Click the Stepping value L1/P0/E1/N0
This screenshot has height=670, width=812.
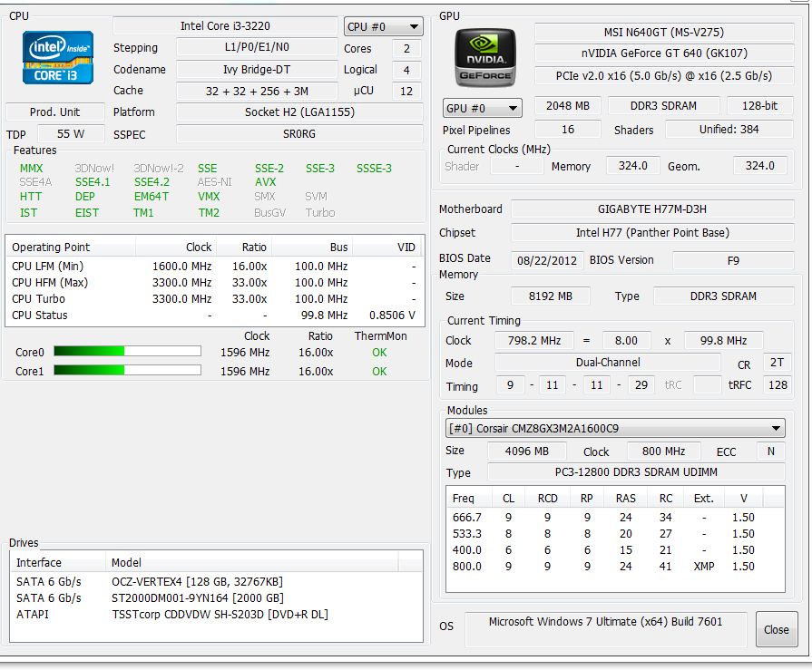click(257, 47)
